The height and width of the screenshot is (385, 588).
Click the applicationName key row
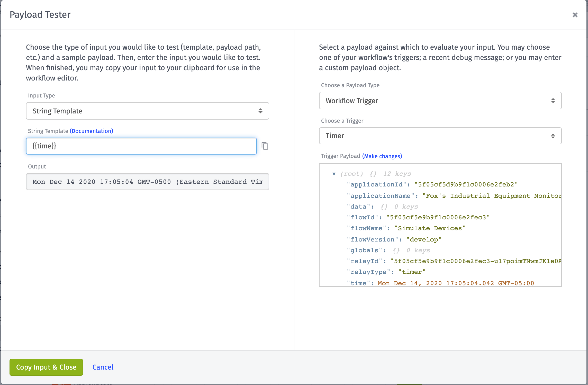tap(454, 196)
